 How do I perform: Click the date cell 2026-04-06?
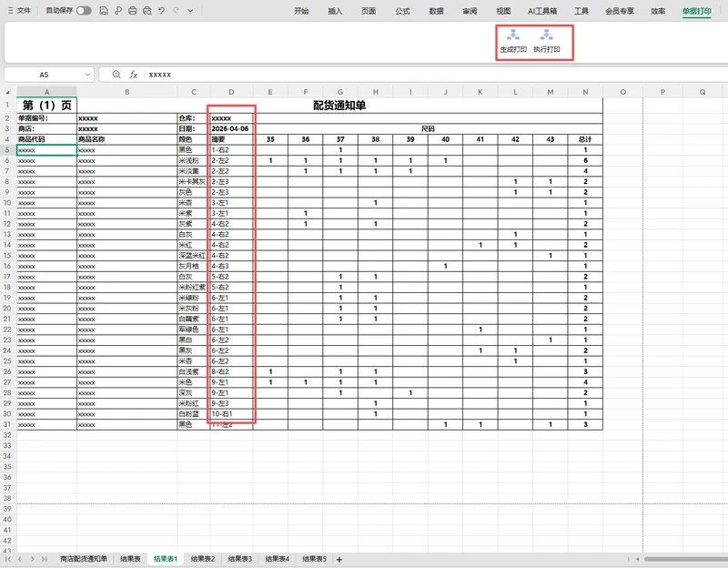coord(231,128)
